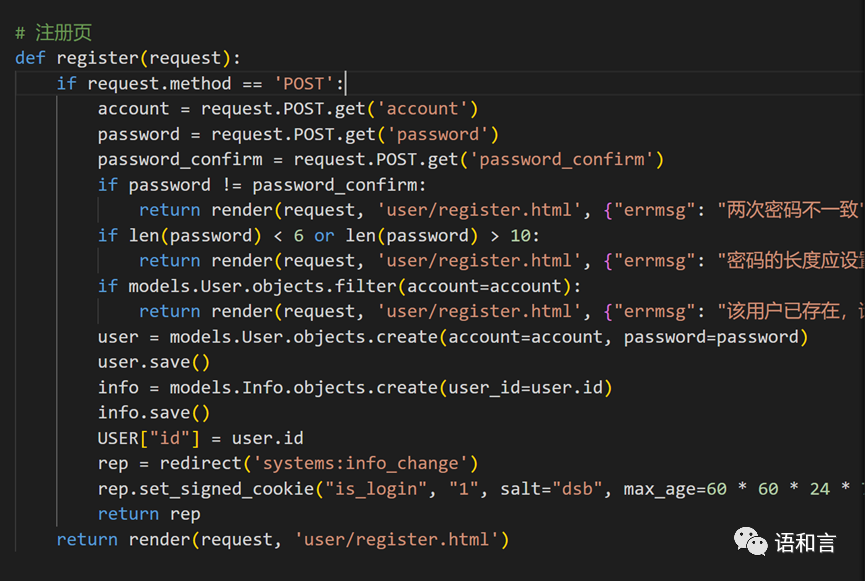Click the register function name in def

click(x=98, y=58)
